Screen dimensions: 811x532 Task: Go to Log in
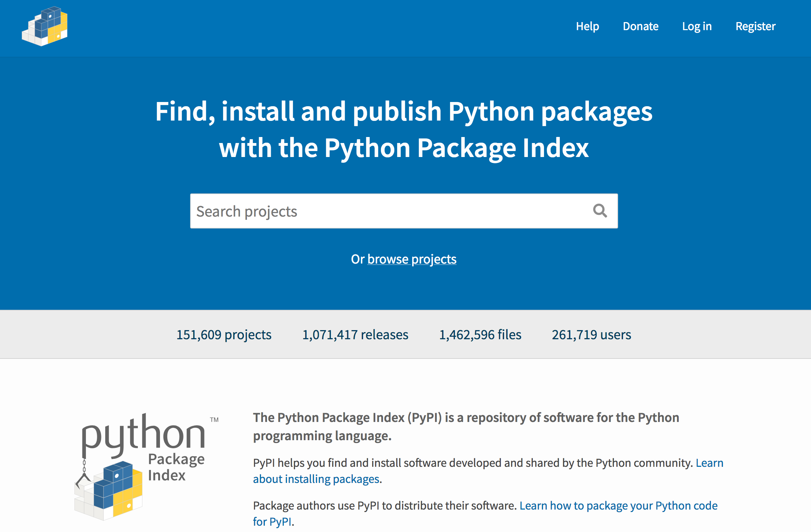click(697, 26)
